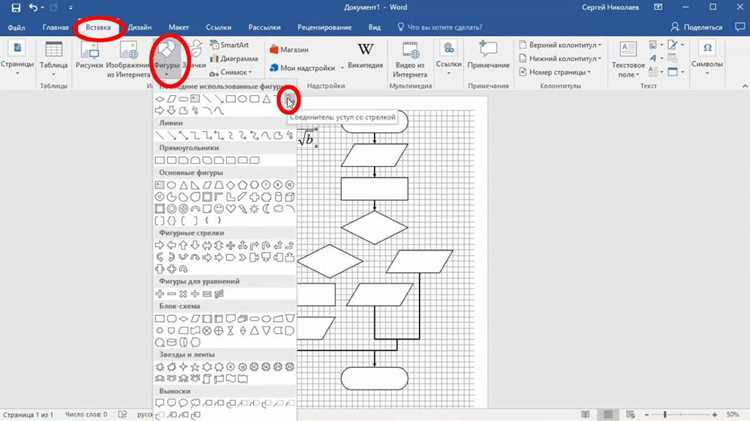Screen dimensions: 750x421
Task: Click the Поделиться button
Action: (x=696, y=27)
